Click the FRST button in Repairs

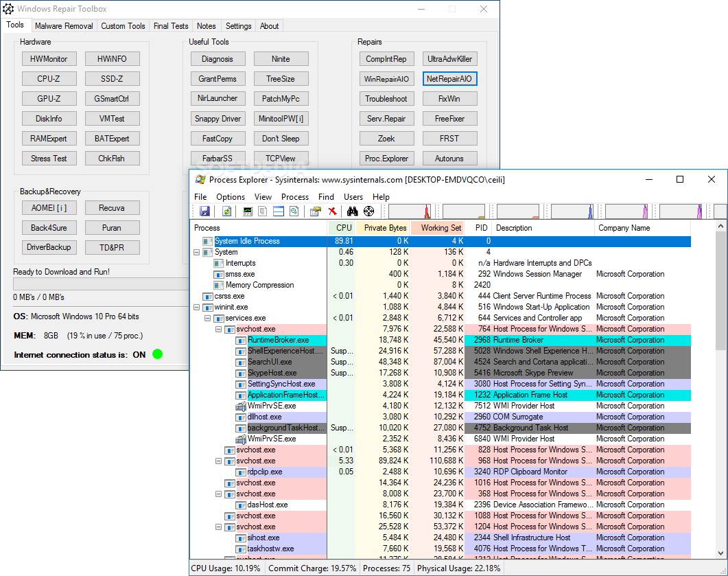449,139
